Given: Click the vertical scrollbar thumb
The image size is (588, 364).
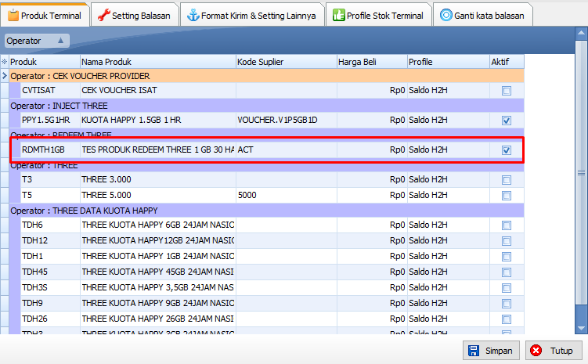Looking at the screenshot, I should [x=581, y=172].
